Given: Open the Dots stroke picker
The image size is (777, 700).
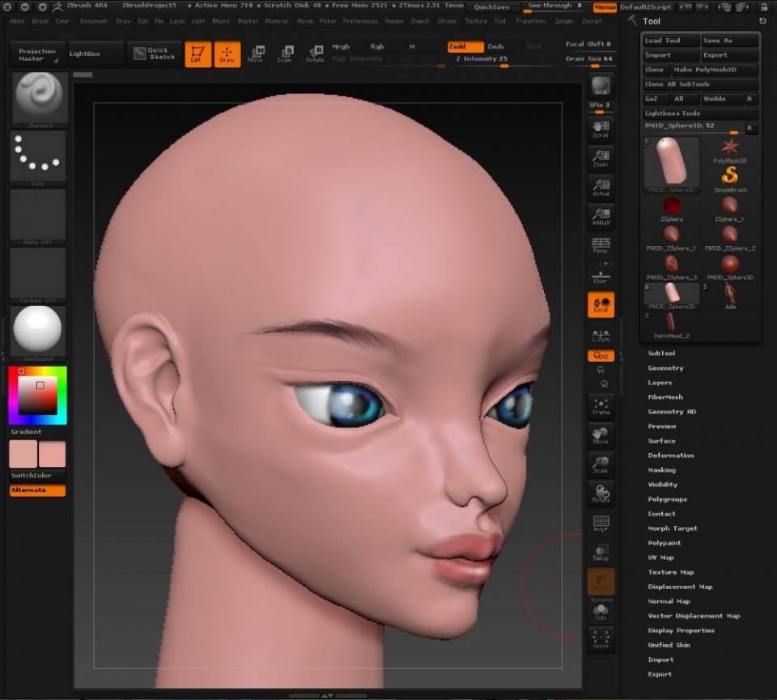Looking at the screenshot, I should (x=38, y=158).
